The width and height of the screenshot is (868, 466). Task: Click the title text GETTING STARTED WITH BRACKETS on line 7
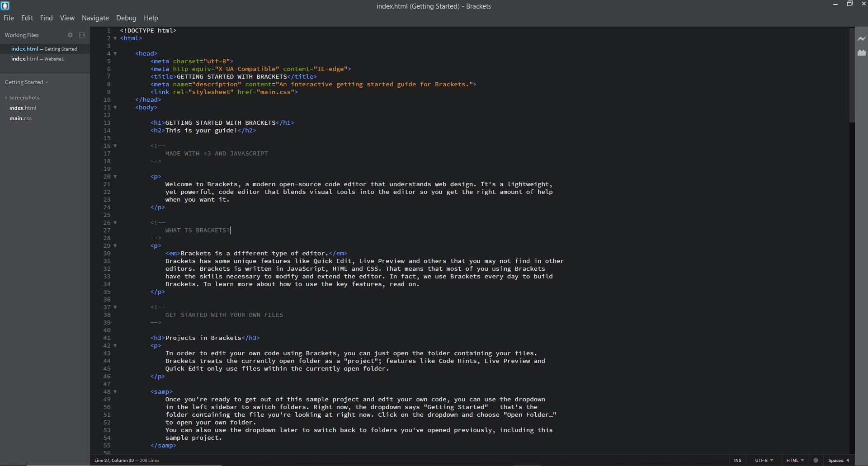(232, 77)
